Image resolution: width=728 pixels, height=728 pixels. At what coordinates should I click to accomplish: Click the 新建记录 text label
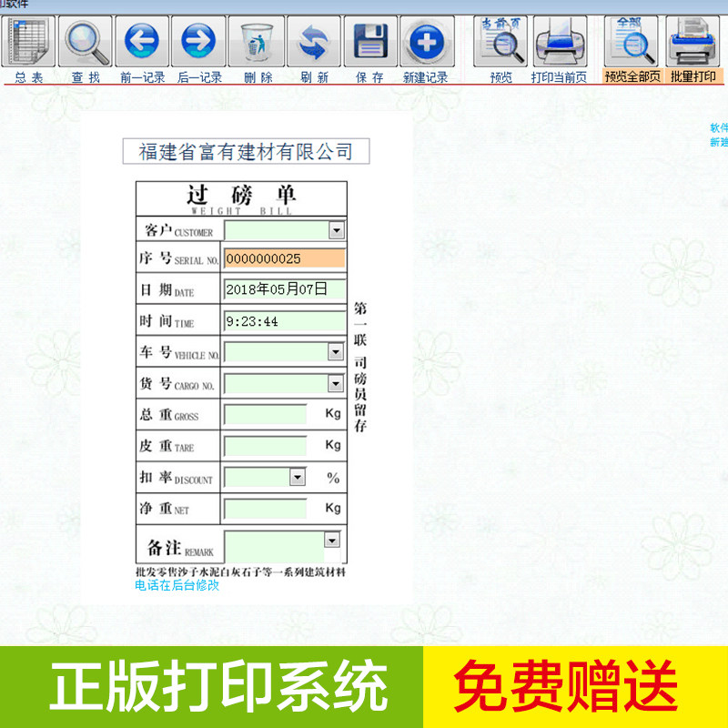tap(425, 77)
